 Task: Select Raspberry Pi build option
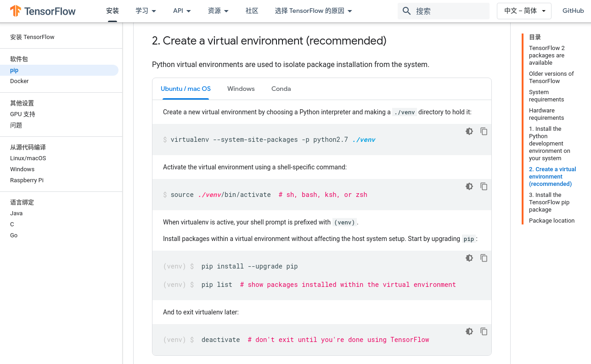tap(27, 180)
